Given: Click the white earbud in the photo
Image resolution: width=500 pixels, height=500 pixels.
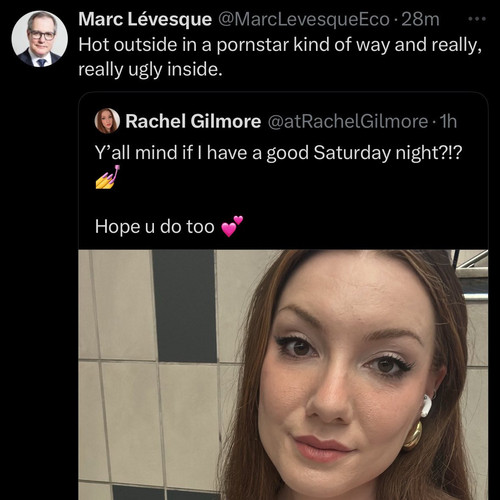Looking at the screenshot, I should click(426, 405).
